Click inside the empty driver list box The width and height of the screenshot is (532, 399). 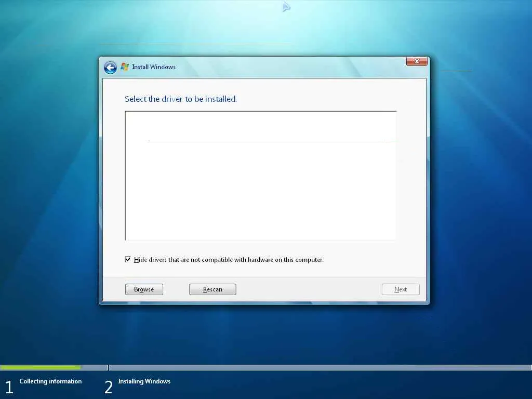[261, 176]
